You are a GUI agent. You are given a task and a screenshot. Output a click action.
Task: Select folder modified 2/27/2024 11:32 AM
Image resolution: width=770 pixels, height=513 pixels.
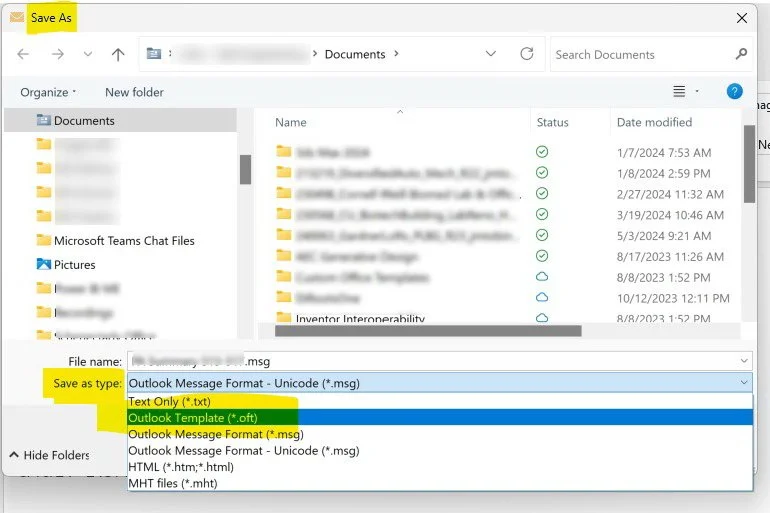pyautogui.click(x=501, y=194)
